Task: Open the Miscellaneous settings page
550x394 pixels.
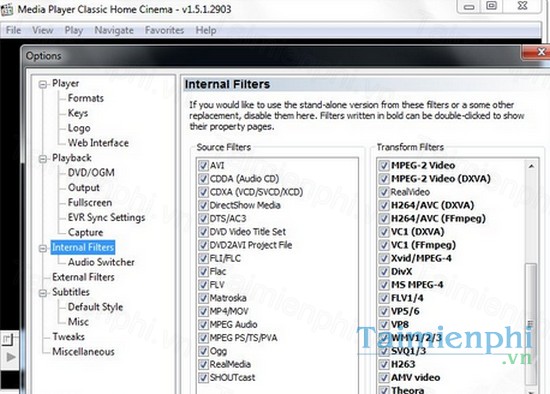Action: [83, 352]
